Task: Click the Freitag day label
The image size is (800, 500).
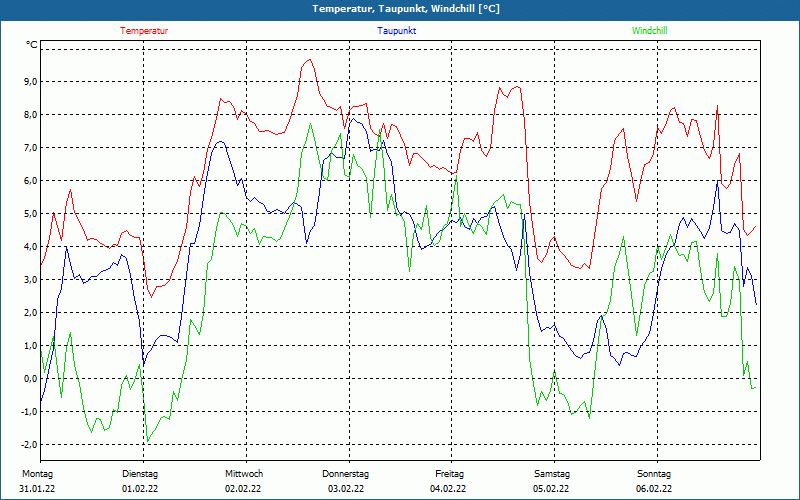Action: tap(449, 474)
